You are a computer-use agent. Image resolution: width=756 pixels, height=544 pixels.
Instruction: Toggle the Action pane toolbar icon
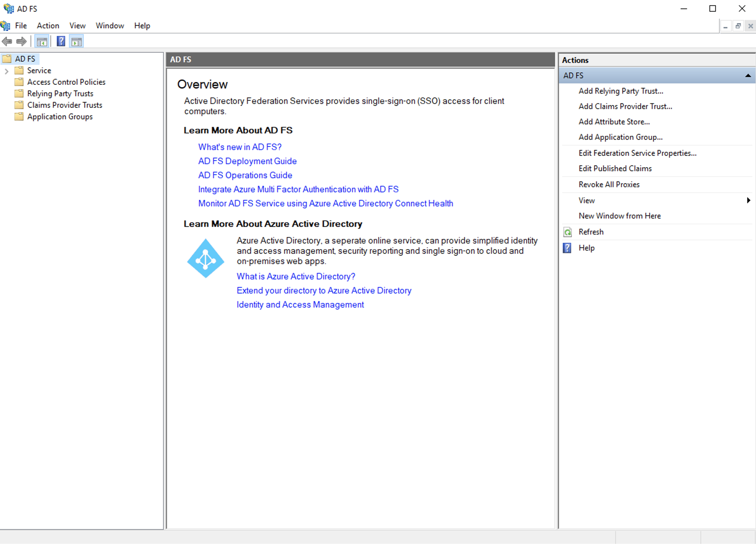point(77,42)
